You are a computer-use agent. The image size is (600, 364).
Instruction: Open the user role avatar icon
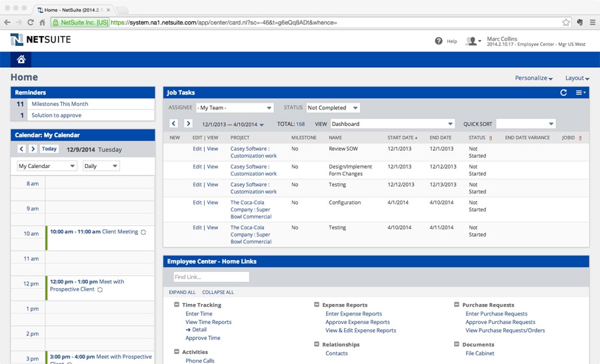point(473,41)
